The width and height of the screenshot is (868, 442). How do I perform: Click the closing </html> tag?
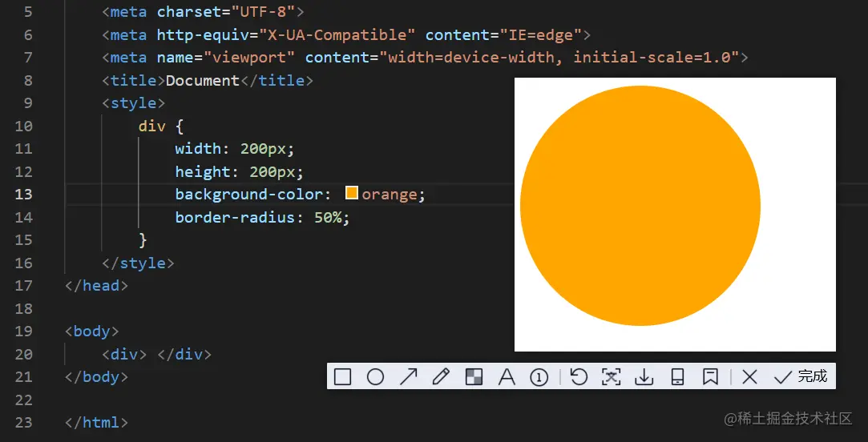point(96,422)
